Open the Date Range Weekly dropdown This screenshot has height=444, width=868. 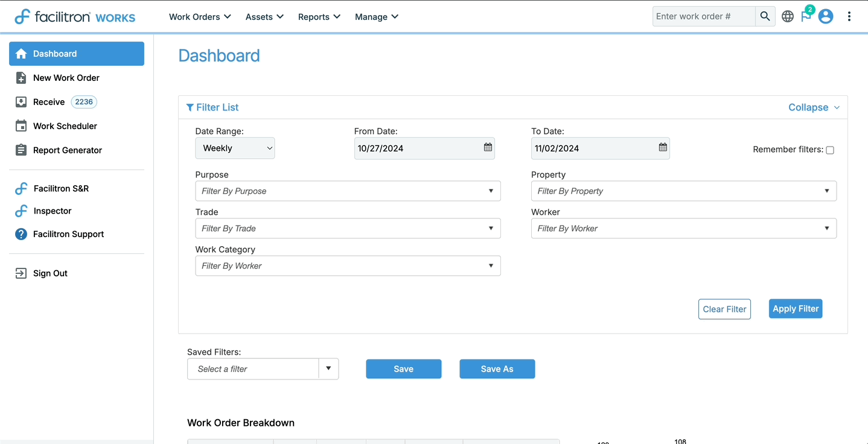pos(235,148)
